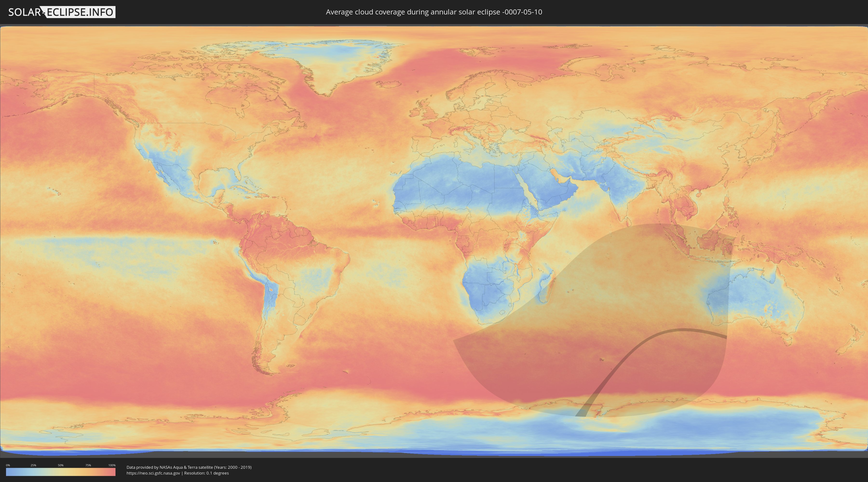Click the cloud coverage color legend bar
Image resolution: width=868 pixels, height=482 pixels.
click(61, 472)
